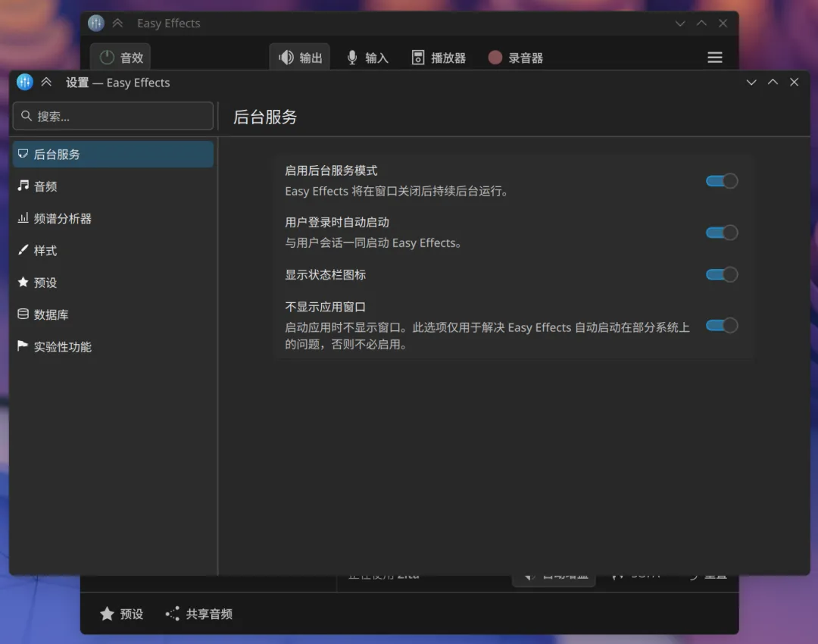The image size is (818, 644).
Task: Close the main Easy Effects window
Action: point(723,23)
